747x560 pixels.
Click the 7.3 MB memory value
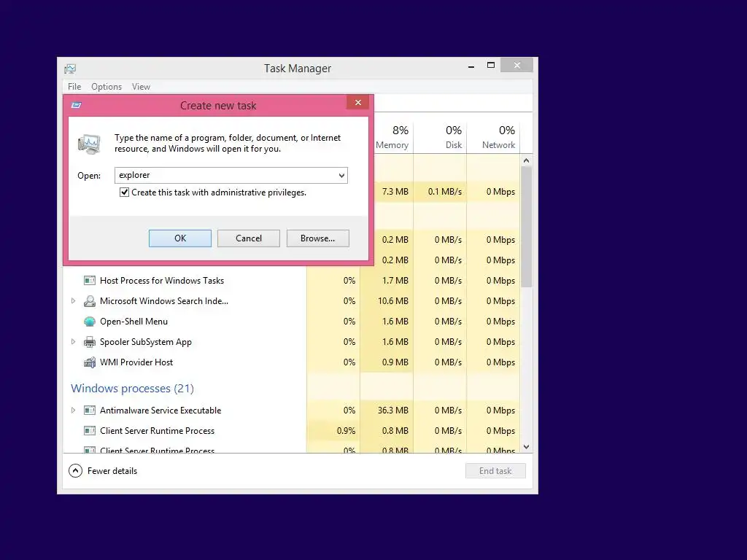click(x=395, y=192)
